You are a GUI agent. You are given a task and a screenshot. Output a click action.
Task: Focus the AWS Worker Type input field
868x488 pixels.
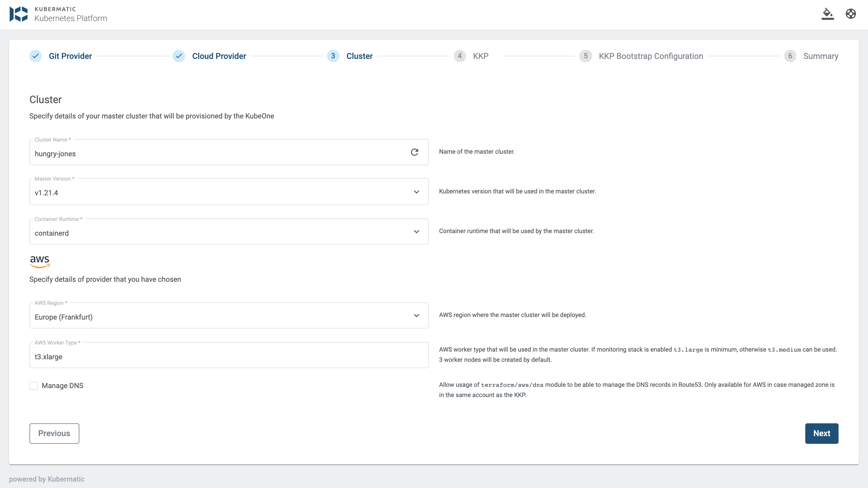229,355
